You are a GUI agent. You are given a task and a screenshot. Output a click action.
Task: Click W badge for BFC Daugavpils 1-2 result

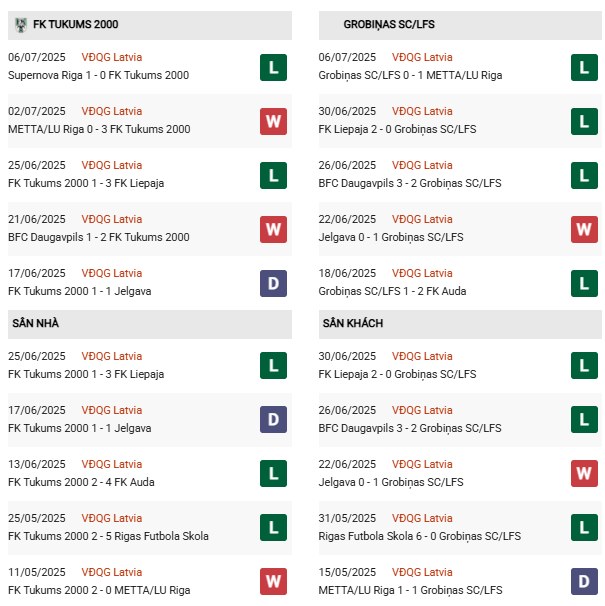click(x=273, y=229)
